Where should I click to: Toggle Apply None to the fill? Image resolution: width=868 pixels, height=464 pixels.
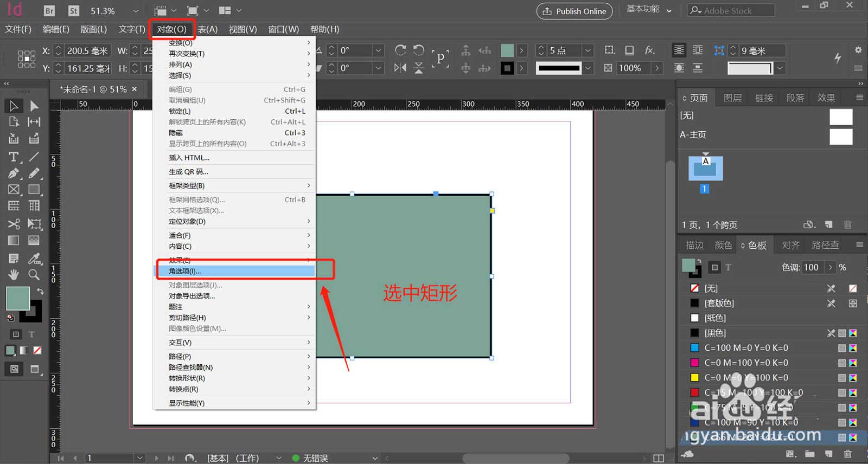point(37,351)
